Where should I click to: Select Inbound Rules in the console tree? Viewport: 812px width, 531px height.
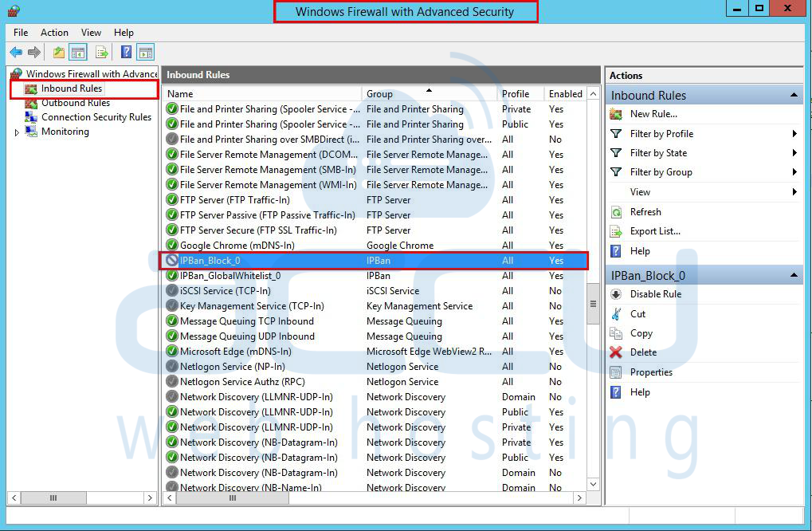(x=72, y=88)
